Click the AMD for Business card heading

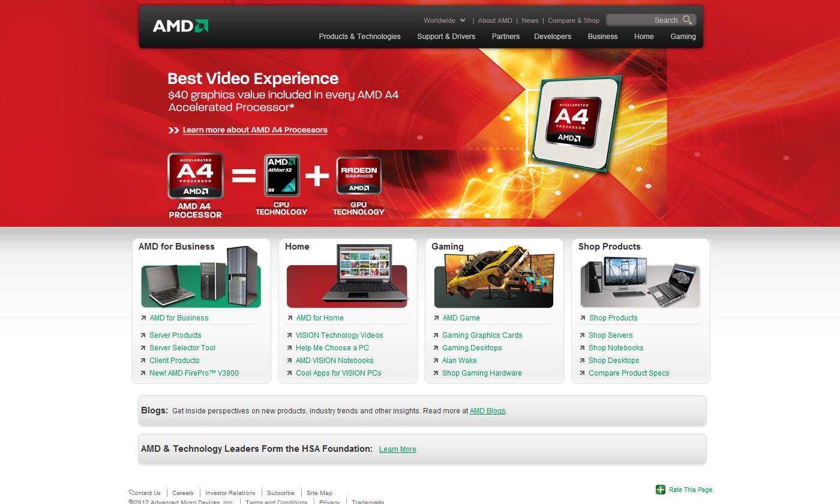(x=176, y=247)
